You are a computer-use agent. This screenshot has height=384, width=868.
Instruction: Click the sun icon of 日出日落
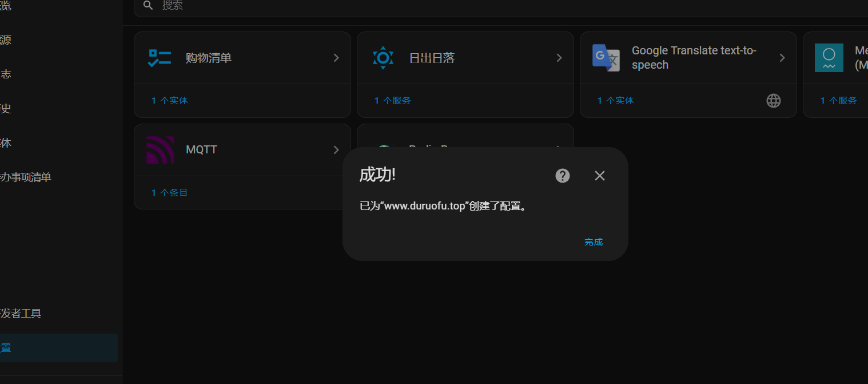coord(383,58)
